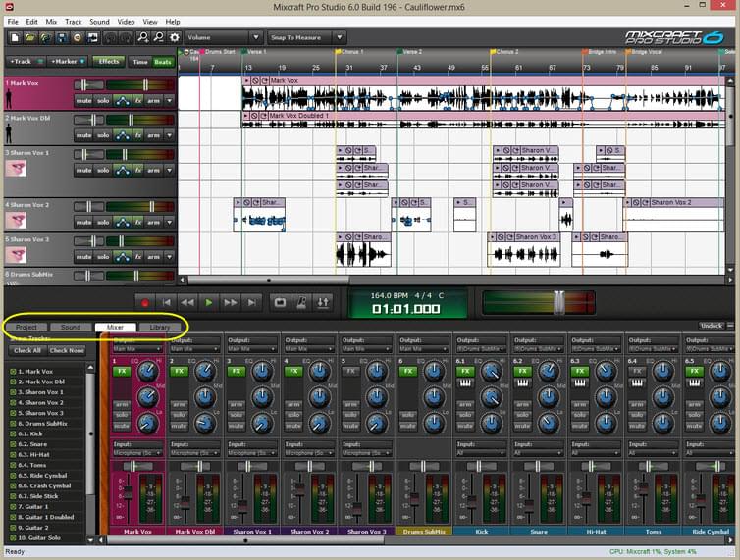Viewport: 740px width, 560px height.
Task: Solo the Mark Vox Dbl track
Action: click(103, 135)
